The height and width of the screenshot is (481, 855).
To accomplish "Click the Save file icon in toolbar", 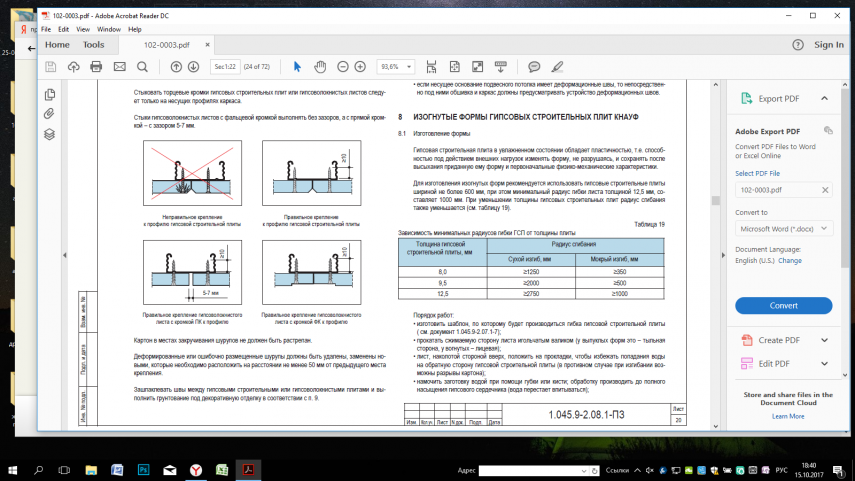I will [50, 66].
